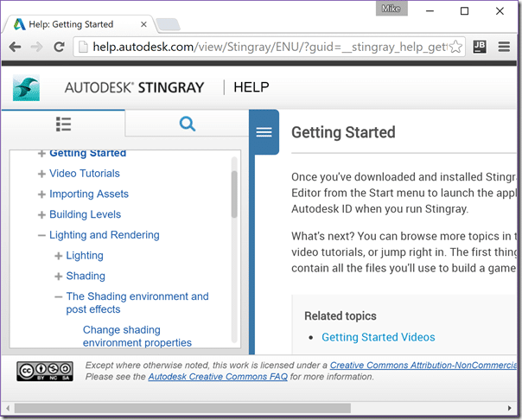The width and height of the screenshot is (522, 420).
Task: Collapse The Shading environment and post effects
Action: [x=58, y=297]
